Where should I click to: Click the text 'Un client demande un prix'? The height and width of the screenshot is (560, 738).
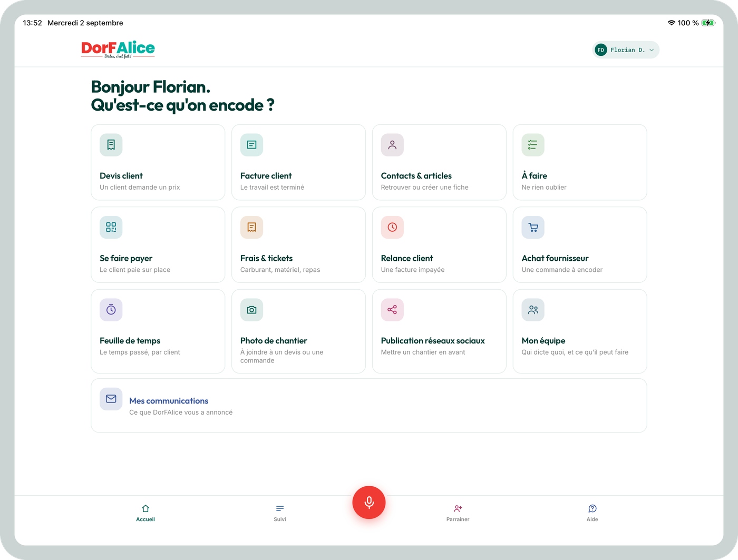pos(140,188)
